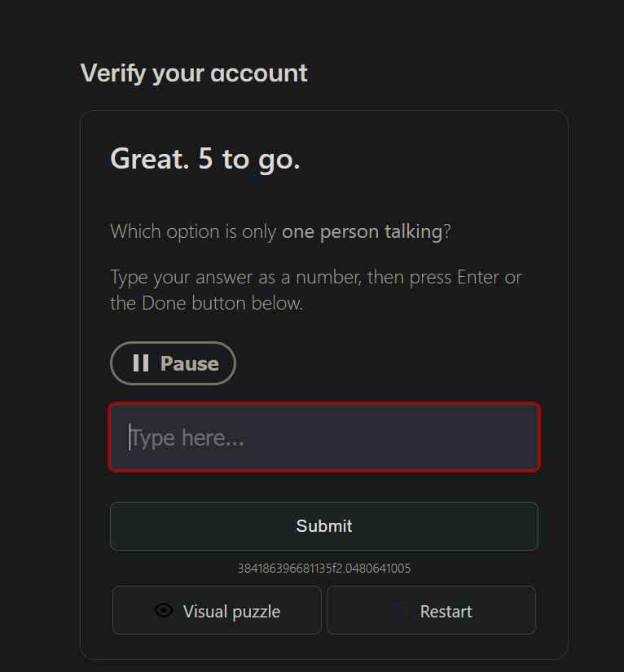Switch to the Visual puzzle
Image resolution: width=624 pixels, height=672 pixels.
(217, 610)
